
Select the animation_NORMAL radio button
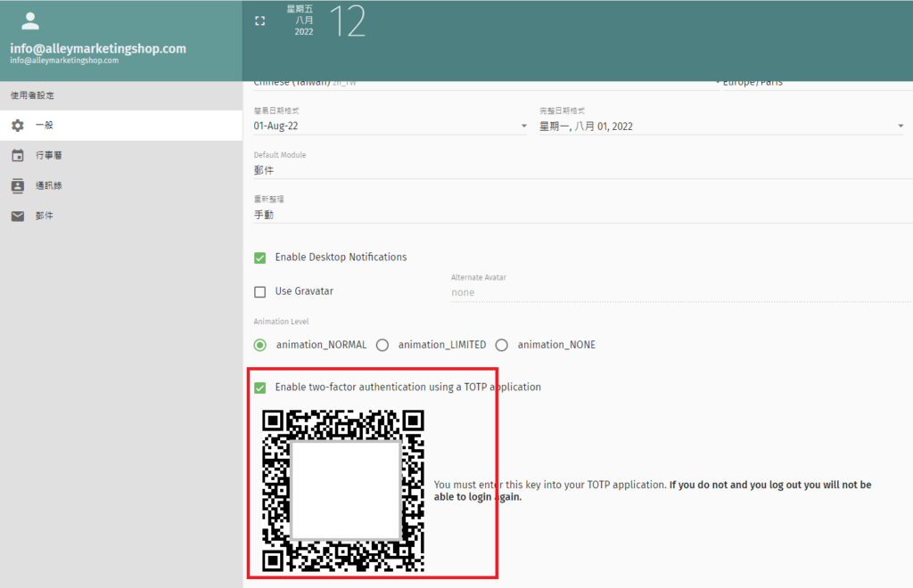tap(260, 345)
